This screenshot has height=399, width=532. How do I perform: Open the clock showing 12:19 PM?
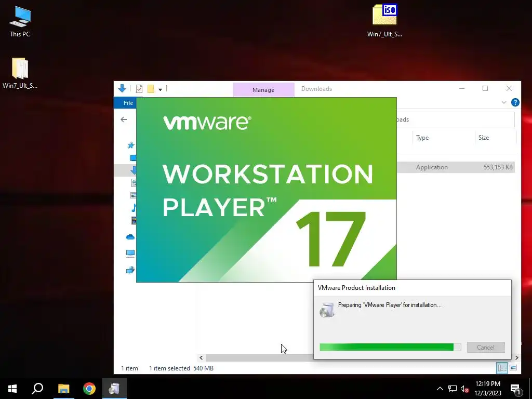(487, 389)
